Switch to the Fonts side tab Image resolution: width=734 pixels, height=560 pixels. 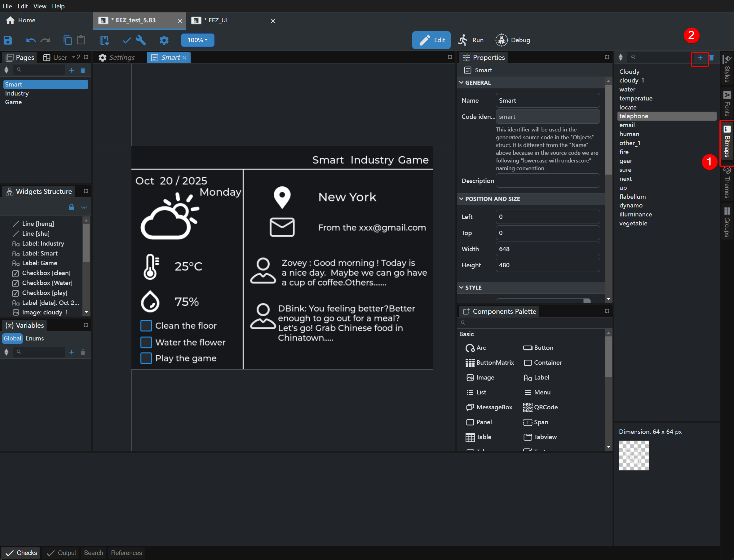tap(727, 104)
